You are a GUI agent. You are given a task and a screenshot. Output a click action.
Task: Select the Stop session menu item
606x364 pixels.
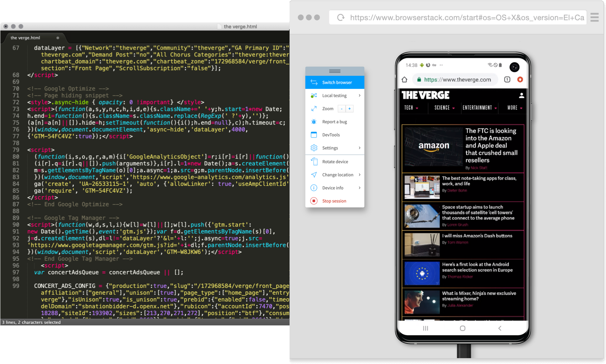[334, 201]
